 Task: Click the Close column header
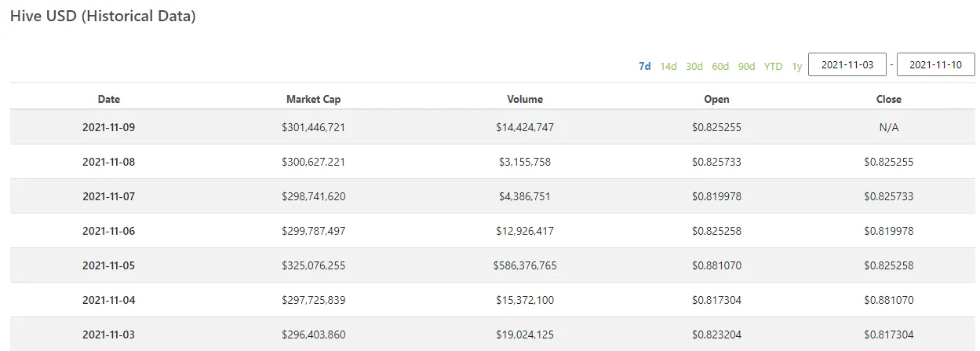(889, 99)
